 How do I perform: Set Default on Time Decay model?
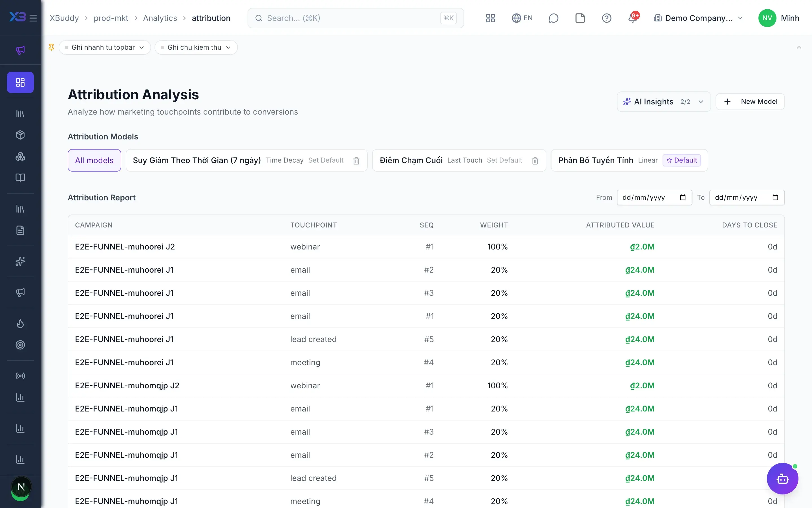click(x=326, y=160)
